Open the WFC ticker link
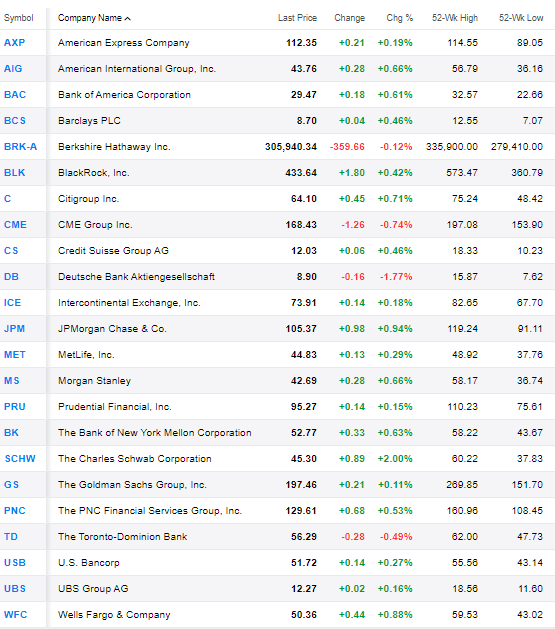Viewport: 555px width, 629px height. tap(16, 615)
